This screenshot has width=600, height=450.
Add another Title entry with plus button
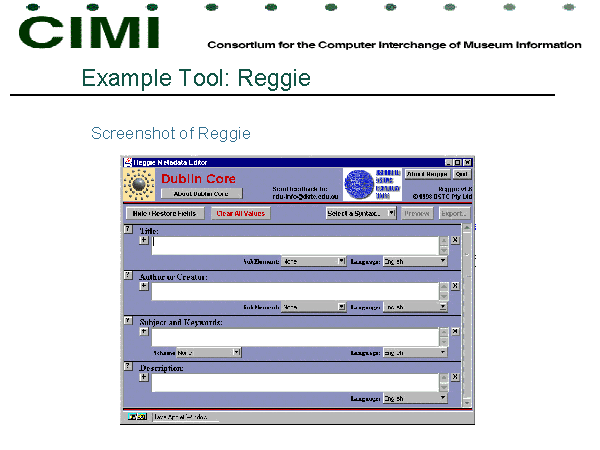pos(143,240)
